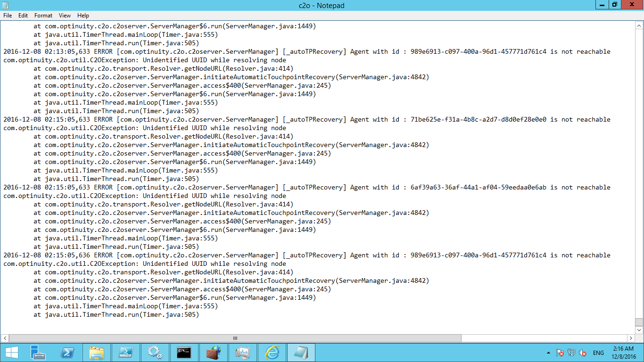Image resolution: width=644 pixels, height=362 pixels.
Task: Open Server Manager from the taskbar
Action: pos(38,353)
